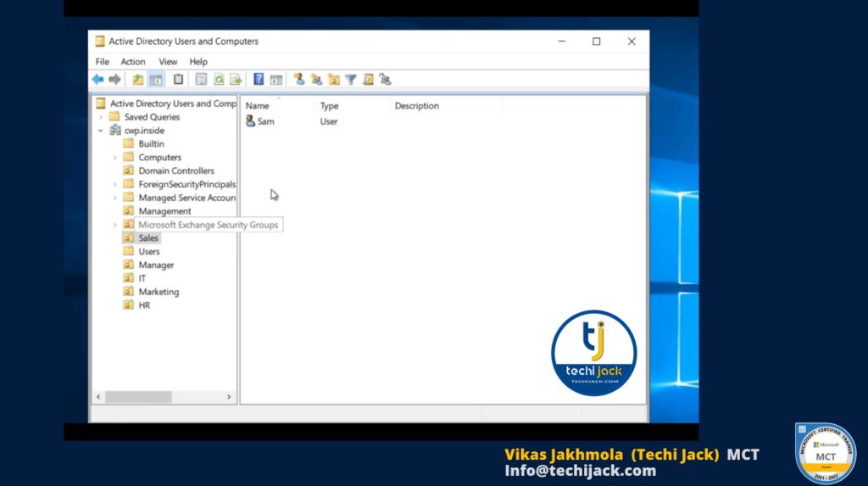The width and height of the screenshot is (868, 486).
Task: Click the tree pane horizontal scrollbar thumb
Action: 138,397
